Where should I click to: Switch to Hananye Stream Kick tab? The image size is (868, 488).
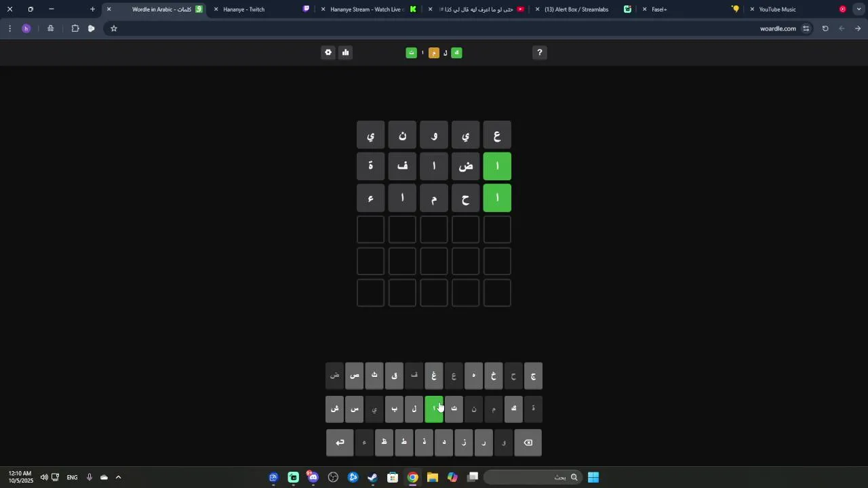370,9
